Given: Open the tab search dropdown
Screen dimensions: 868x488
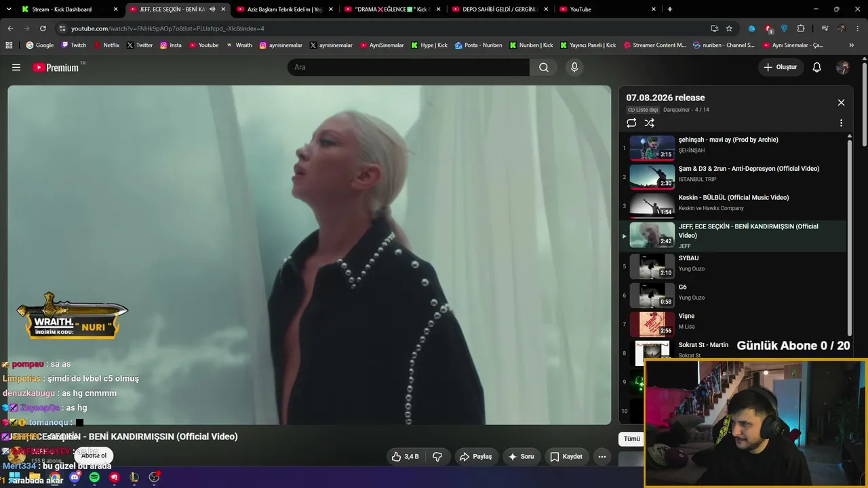Looking at the screenshot, I should pos(9,9).
